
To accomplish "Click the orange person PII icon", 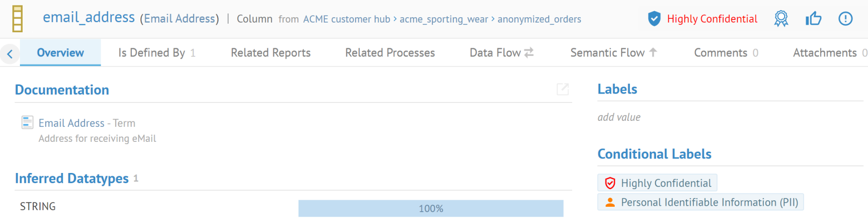I will click(610, 203).
